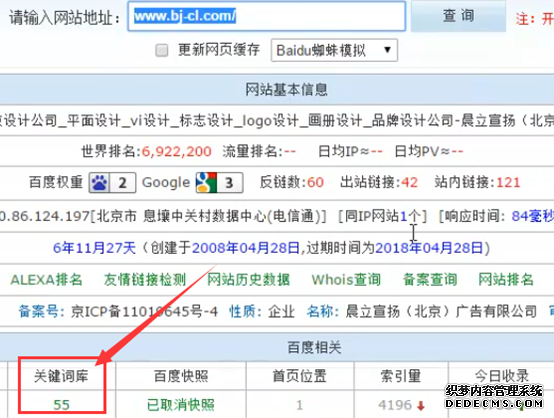Open the Whois查询 link
This screenshot has width=554, height=418.
346,279
